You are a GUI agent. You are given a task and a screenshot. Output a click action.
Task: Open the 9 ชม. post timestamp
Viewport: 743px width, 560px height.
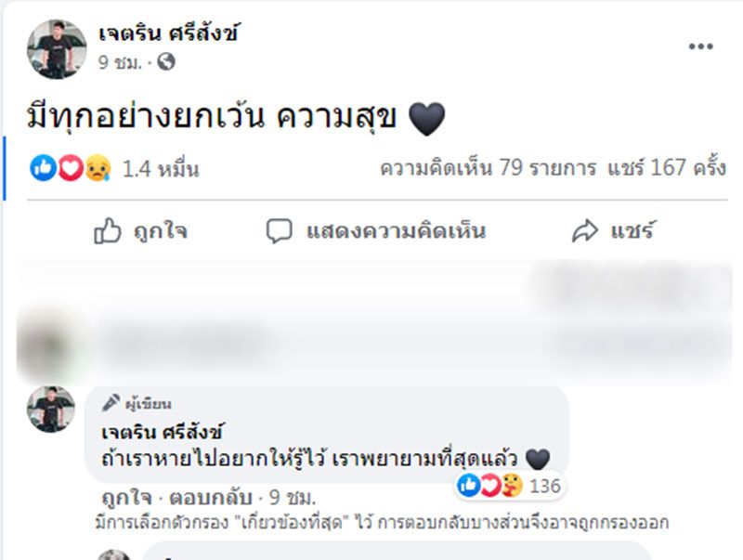120,62
